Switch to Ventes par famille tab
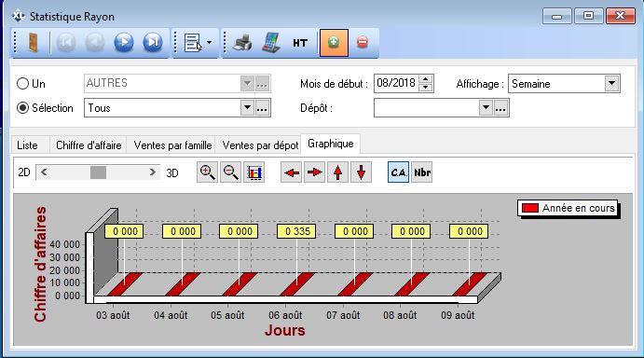The image size is (644, 358). click(x=172, y=145)
